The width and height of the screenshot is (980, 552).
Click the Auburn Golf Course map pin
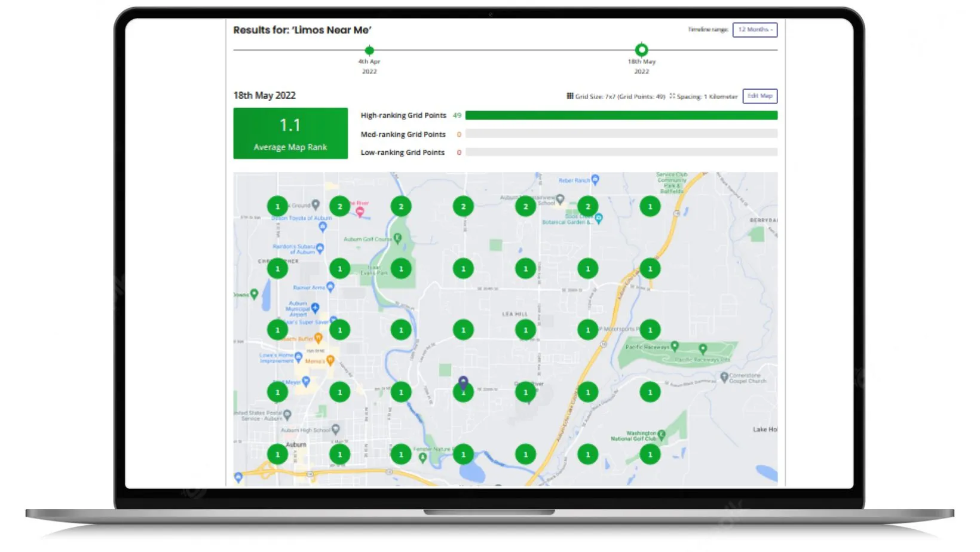(x=398, y=238)
